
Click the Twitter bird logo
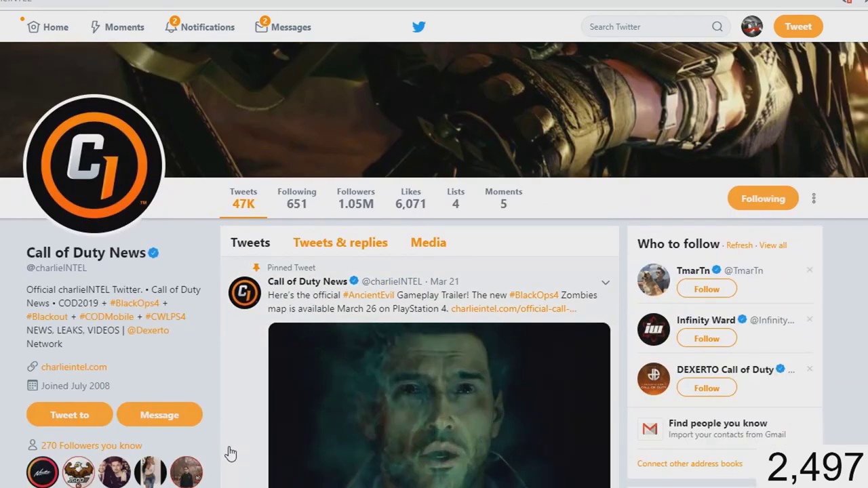419,26
